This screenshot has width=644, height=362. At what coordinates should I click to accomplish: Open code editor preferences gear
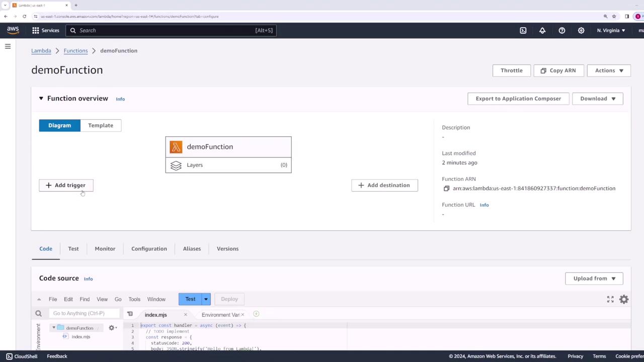point(624,299)
